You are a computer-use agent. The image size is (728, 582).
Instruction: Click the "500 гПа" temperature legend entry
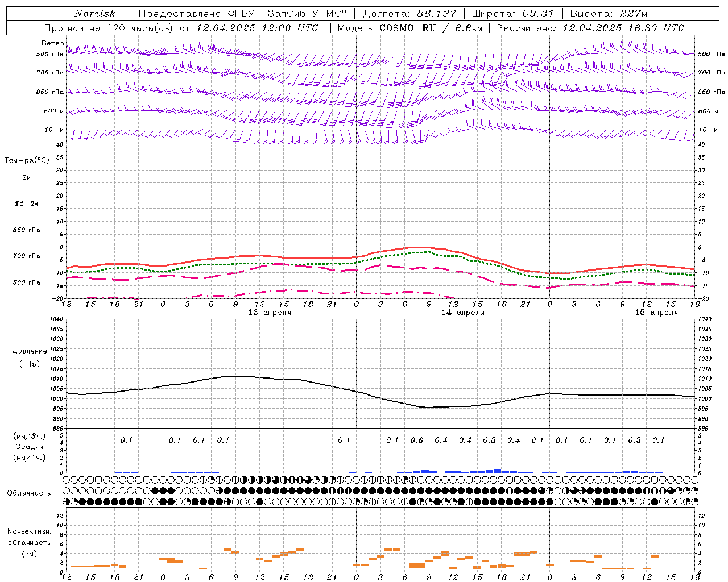pos(26,282)
